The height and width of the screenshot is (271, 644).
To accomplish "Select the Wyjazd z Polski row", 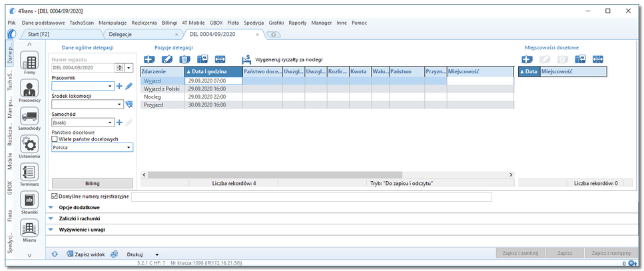I will pyautogui.click(x=327, y=89).
